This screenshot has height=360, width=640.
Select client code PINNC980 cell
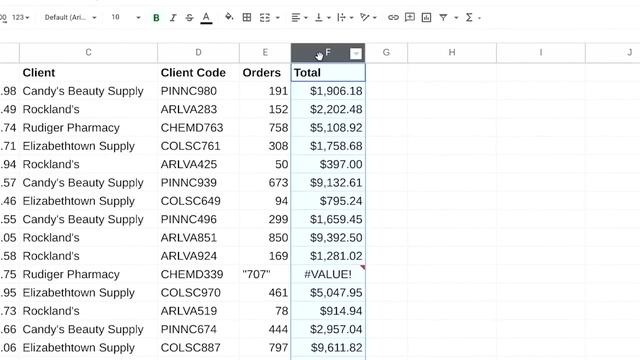[x=198, y=91]
